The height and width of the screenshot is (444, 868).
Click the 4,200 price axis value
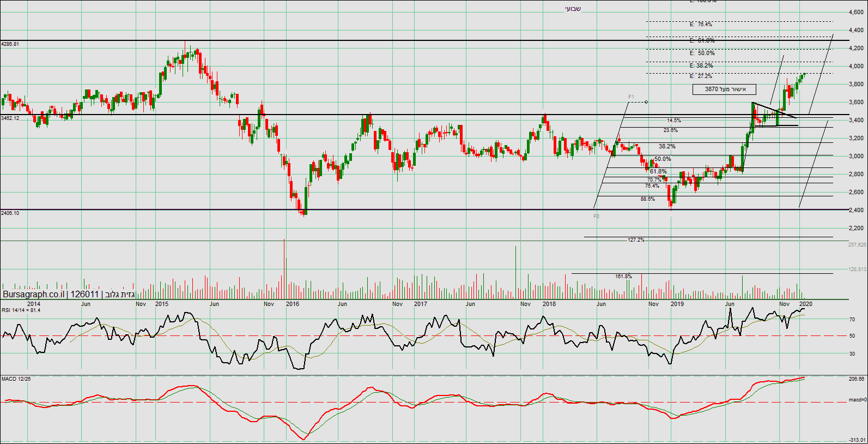click(x=856, y=48)
